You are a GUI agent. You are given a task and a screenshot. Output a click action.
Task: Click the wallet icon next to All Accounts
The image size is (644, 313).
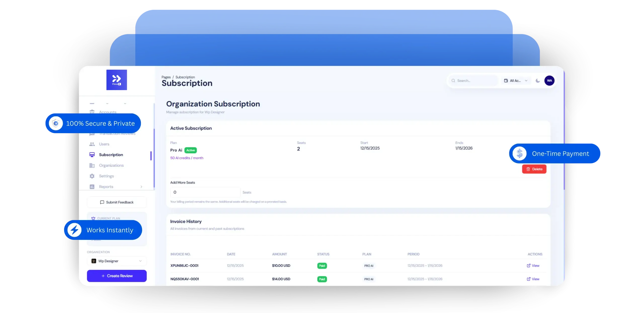[x=506, y=81]
